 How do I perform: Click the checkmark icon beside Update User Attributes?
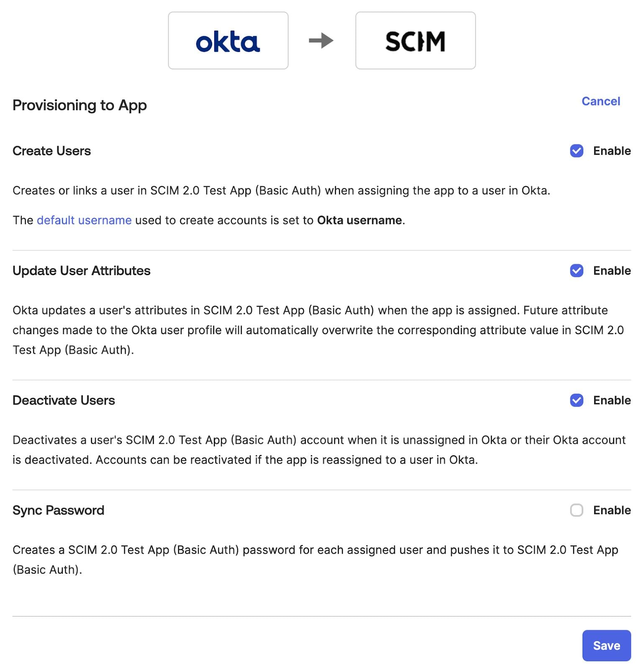click(x=577, y=271)
